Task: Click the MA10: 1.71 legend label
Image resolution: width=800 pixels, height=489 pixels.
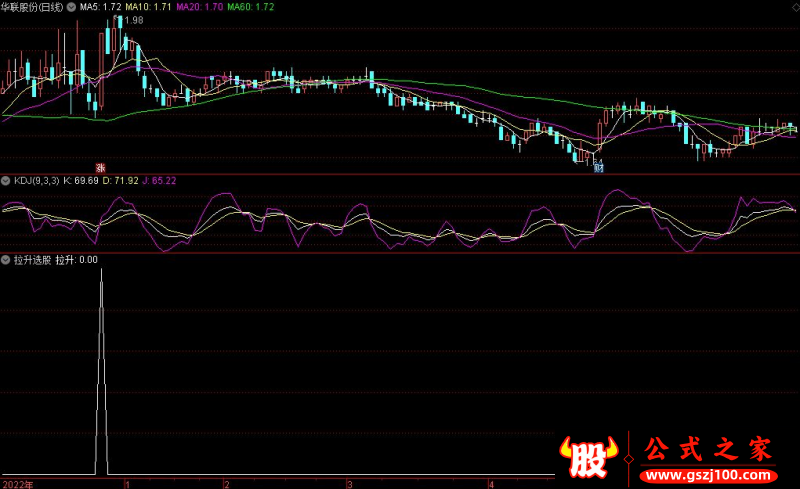Action: click(145, 7)
